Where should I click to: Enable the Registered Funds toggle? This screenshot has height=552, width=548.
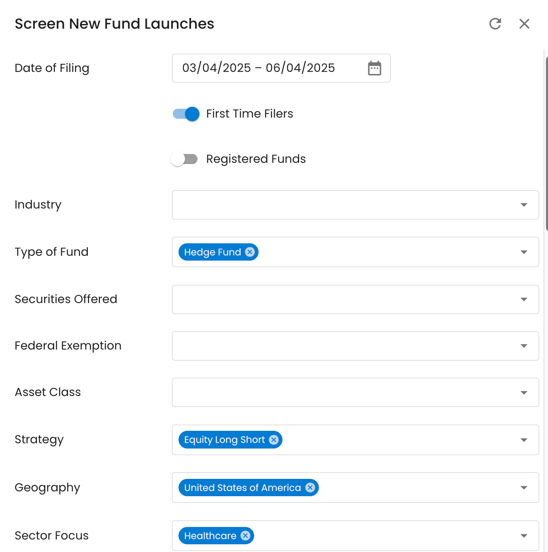(x=184, y=159)
